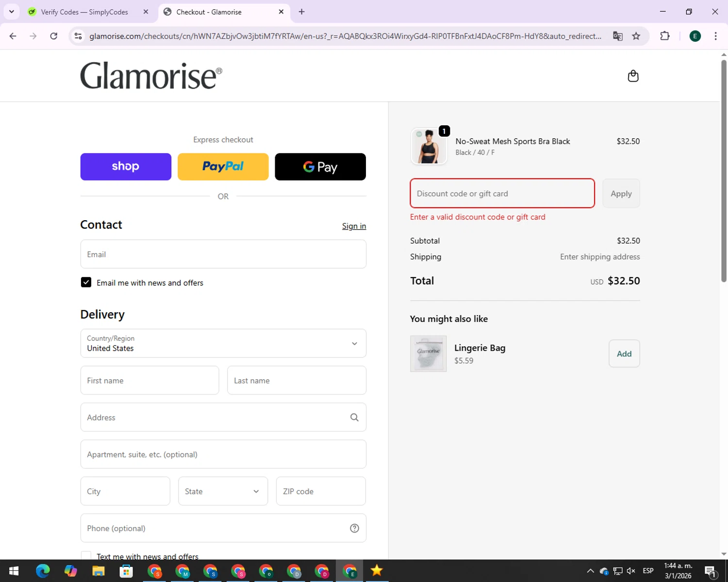Image resolution: width=728 pixels, height=582 pixels.
Task: Click the First name field
Action: point(149,380)
